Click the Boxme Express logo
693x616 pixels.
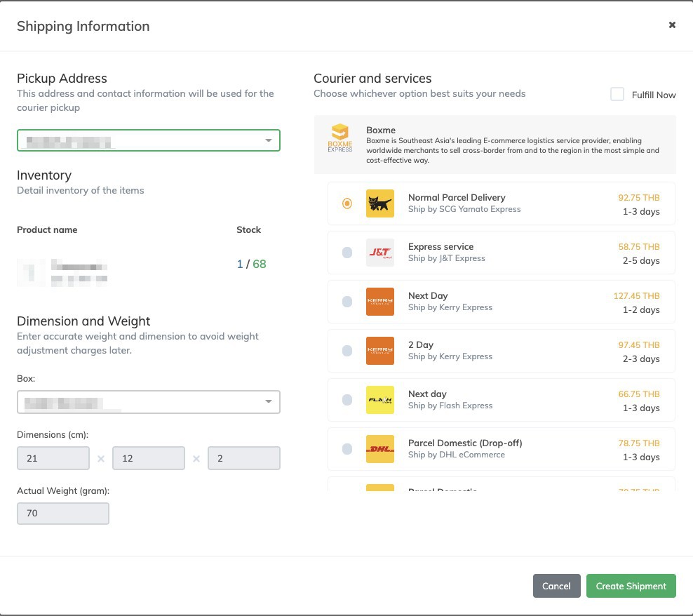pyautogui.click(x=340, y=138)
